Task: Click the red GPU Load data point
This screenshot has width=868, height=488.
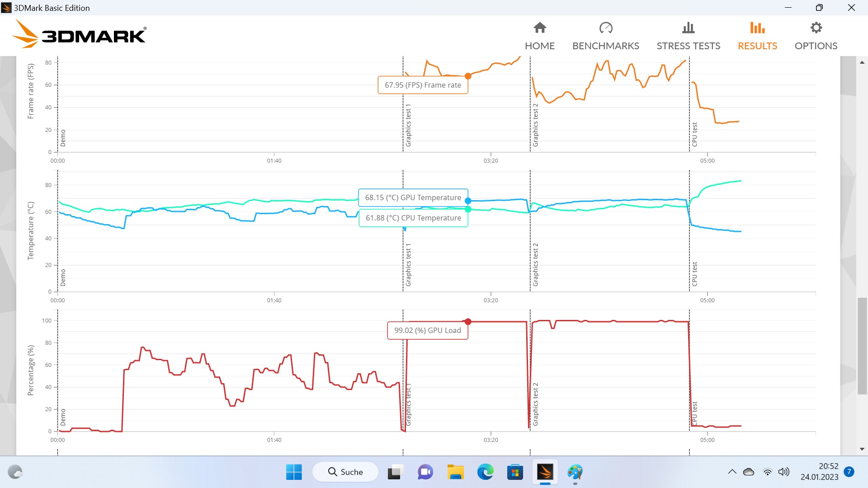Action: click(x=468, y=322)
